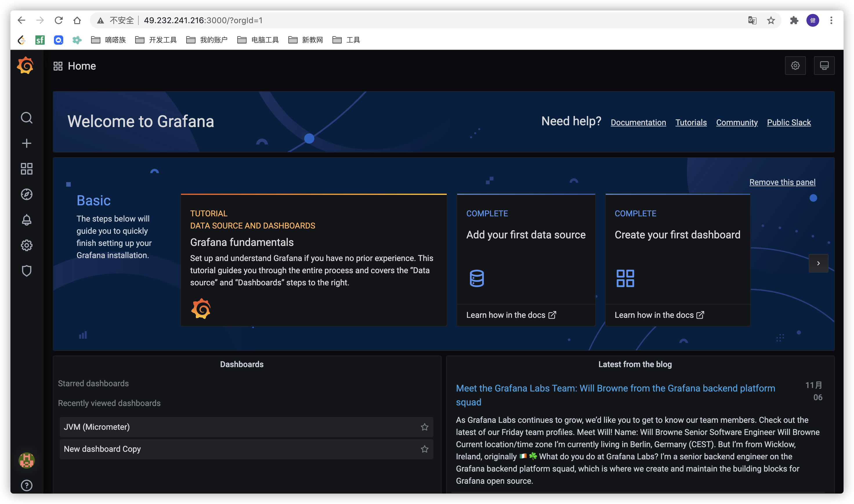
Task: Click the Grafana logo in the sidebar
Action: click(x=26, y=66)
